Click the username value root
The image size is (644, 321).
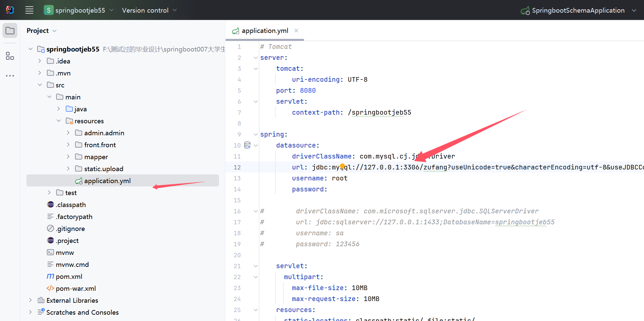pos(340,178)
